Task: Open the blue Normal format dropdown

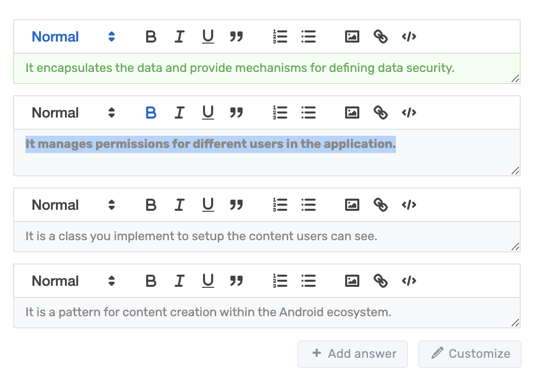Action: (73, 36)
